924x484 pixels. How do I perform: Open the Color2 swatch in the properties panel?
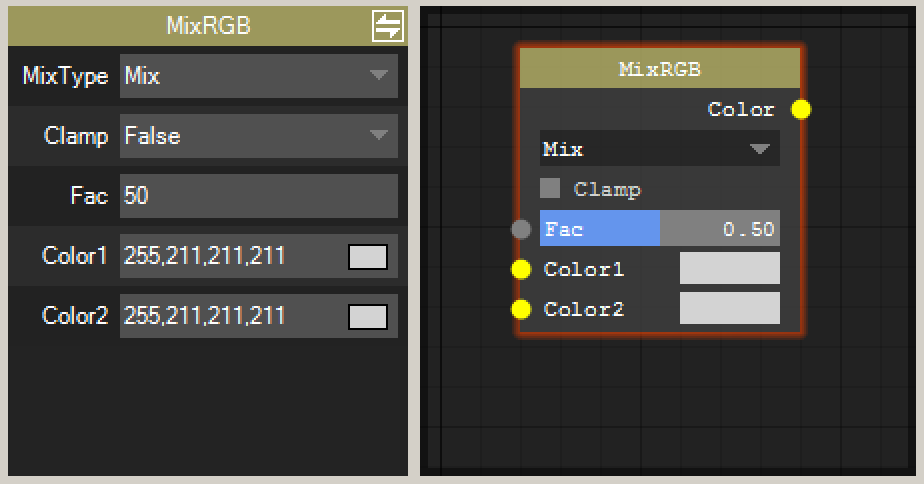(367, 317)
